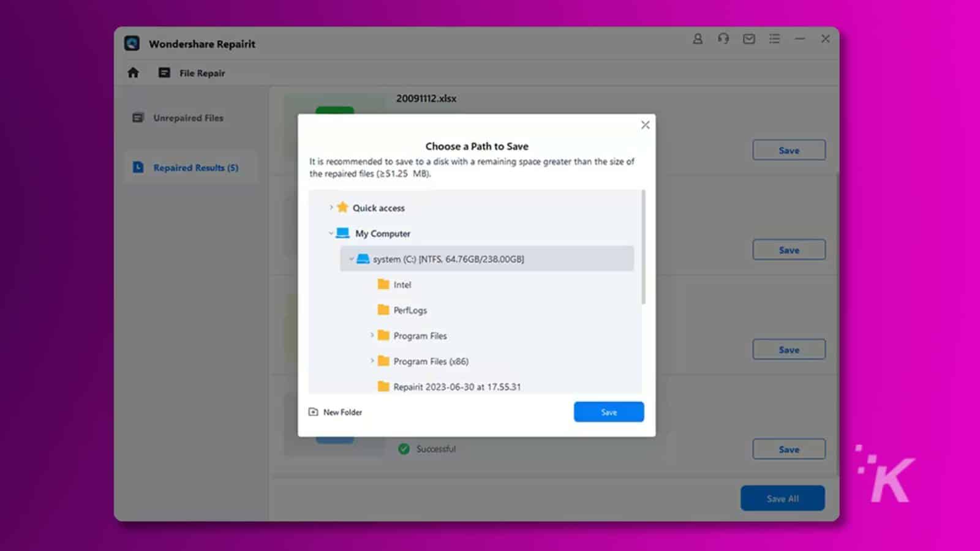980x551 pixels.
Task: Open the hamburger menu list icon
Action: [775, 39]
